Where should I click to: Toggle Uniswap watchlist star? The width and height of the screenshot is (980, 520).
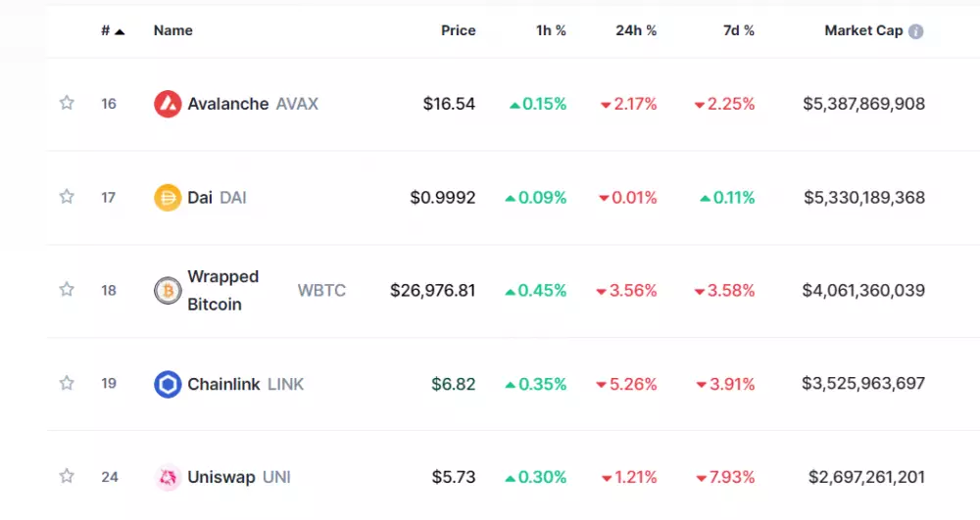point(67,477)
